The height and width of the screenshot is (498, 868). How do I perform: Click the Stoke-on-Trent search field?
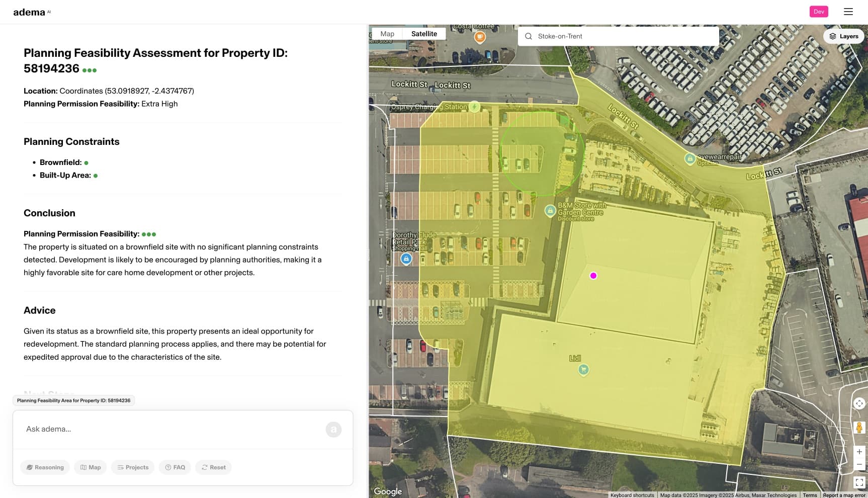coord(619,36)
